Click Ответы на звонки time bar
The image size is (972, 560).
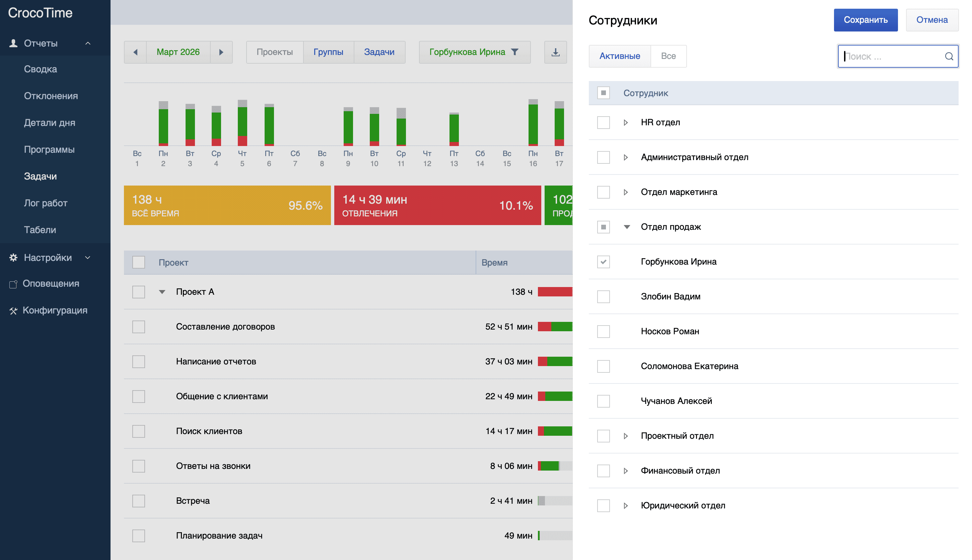click(x=555, y=466)
